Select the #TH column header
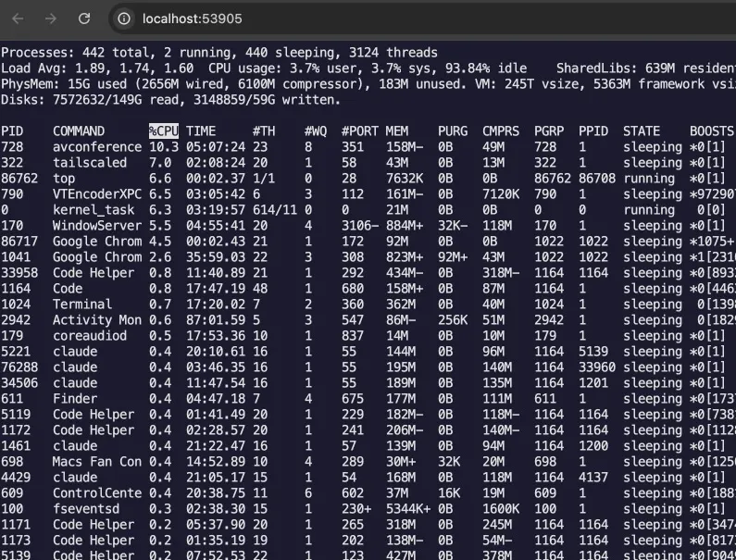Viewport: 736px width, 560px height. [264, 131]
